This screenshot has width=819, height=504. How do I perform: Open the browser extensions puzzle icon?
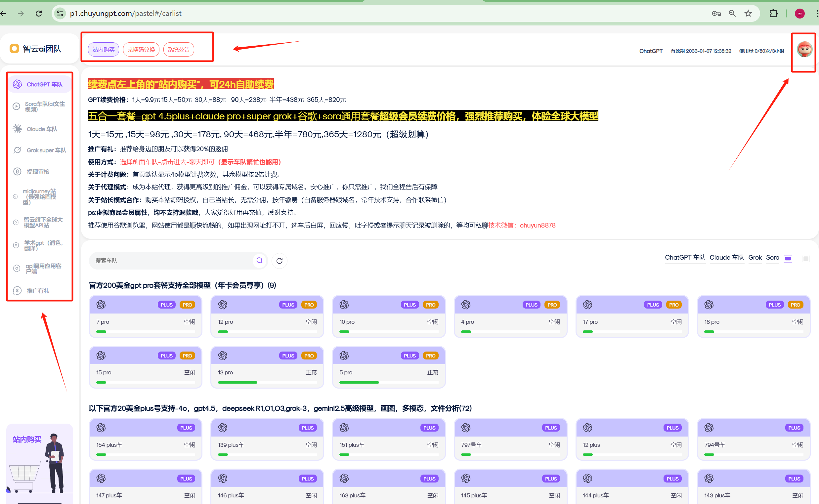click(773, 13)
